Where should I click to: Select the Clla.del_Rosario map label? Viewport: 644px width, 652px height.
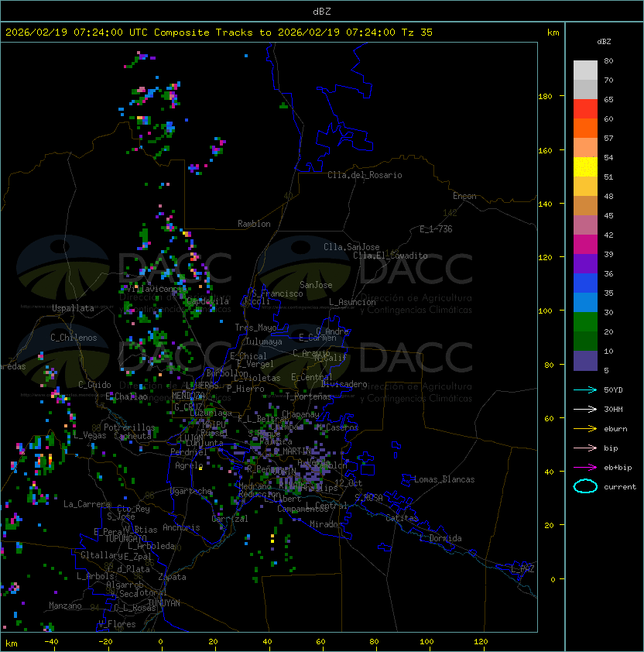tap(365, 175)
